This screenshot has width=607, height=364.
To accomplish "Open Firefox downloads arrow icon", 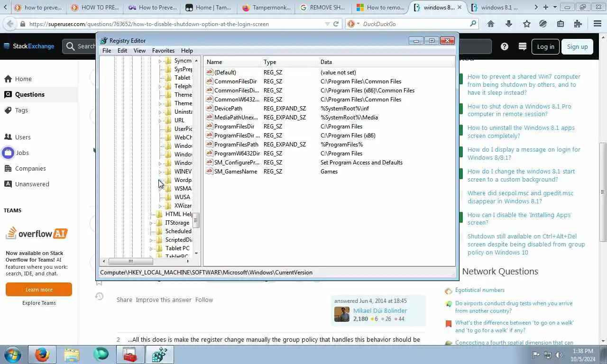I will click(509, 24).
